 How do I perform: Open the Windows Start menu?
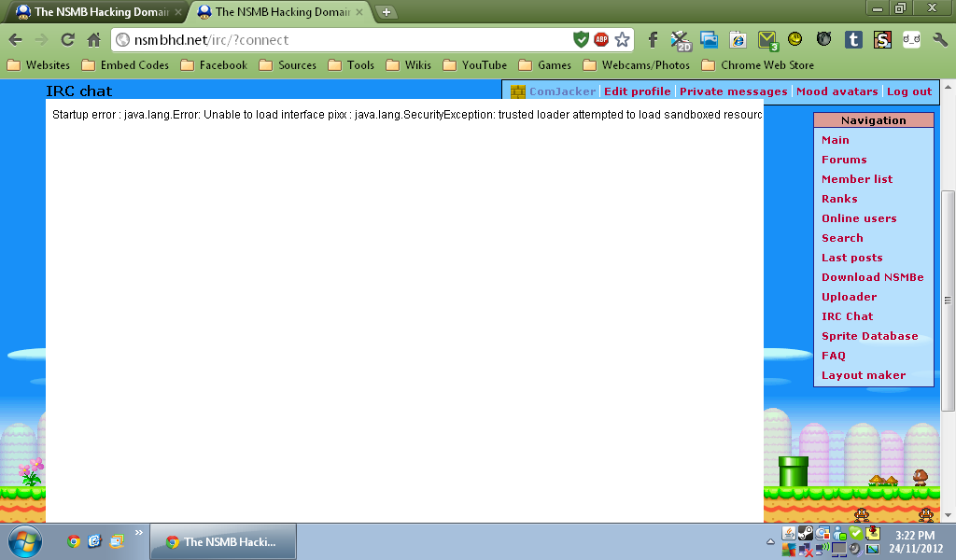tap(25, 540)
